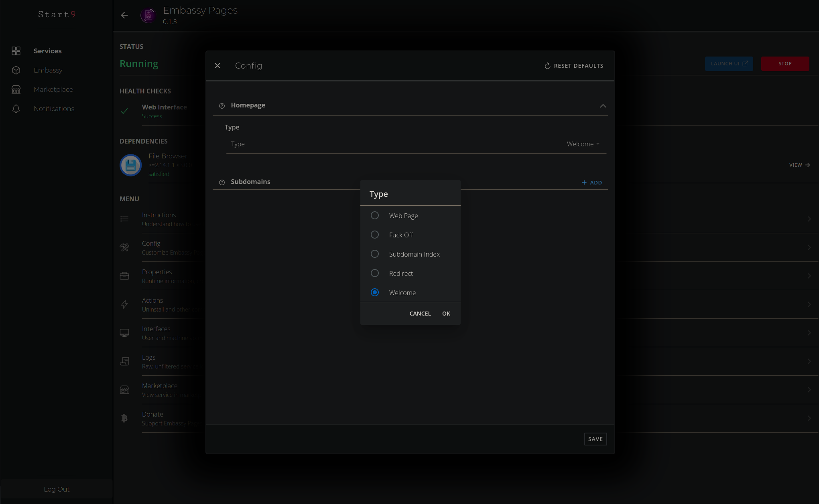819x504 pixels.
Task: Click the back arrow next to Embassy Pages
Action: [124, 15]
